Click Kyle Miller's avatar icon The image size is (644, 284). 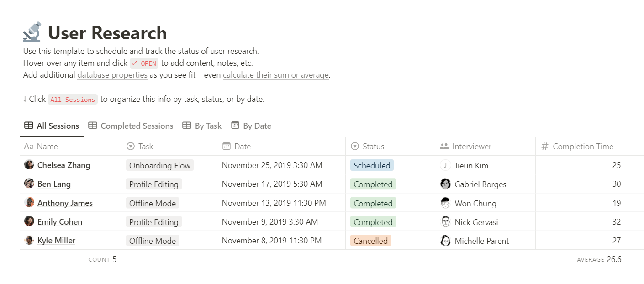pyautogui.click(x=29, y=240)
